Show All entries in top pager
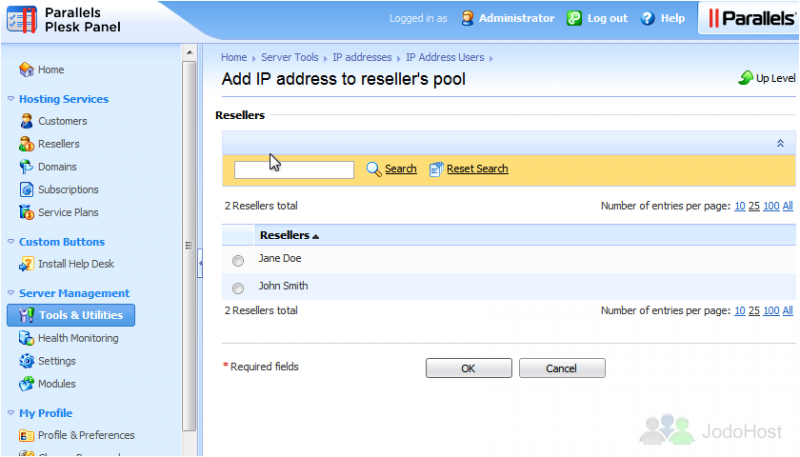 [788, 206]
